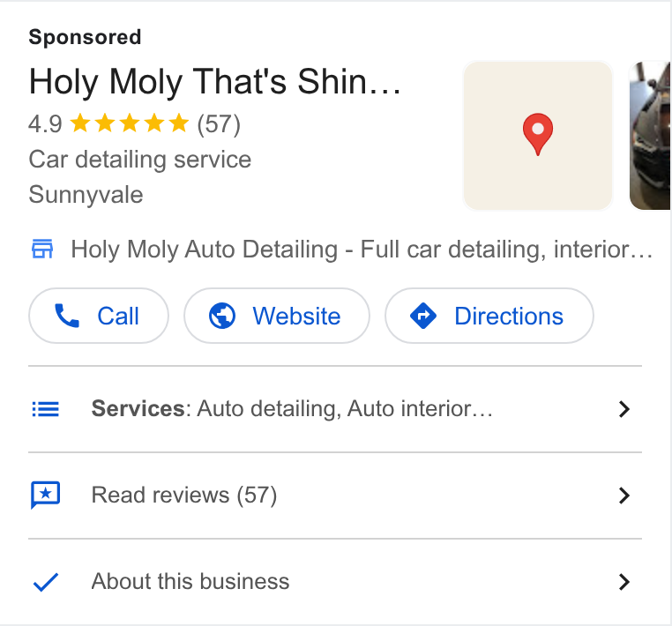Image resolution: width=672 pixels, height=626 pixels.
Task: Click the storefront icon beside Holy Moly Auto Detailing
Action: [x=42, y=249]
